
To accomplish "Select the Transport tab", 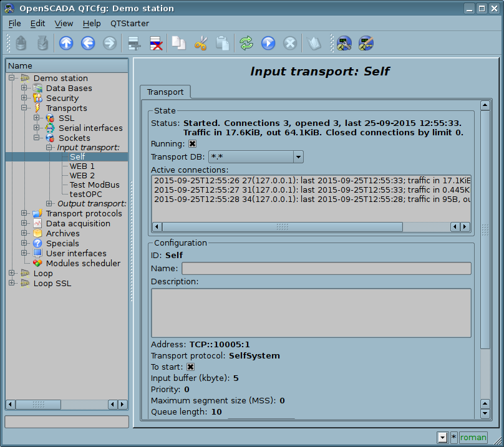I will click(x=165, y=92).
